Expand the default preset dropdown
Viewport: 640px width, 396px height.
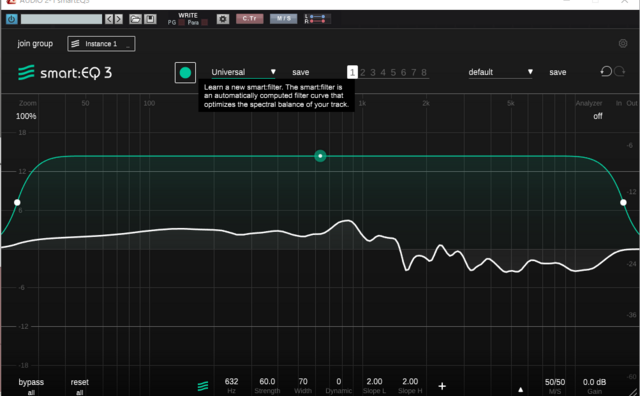click(500, 72)
